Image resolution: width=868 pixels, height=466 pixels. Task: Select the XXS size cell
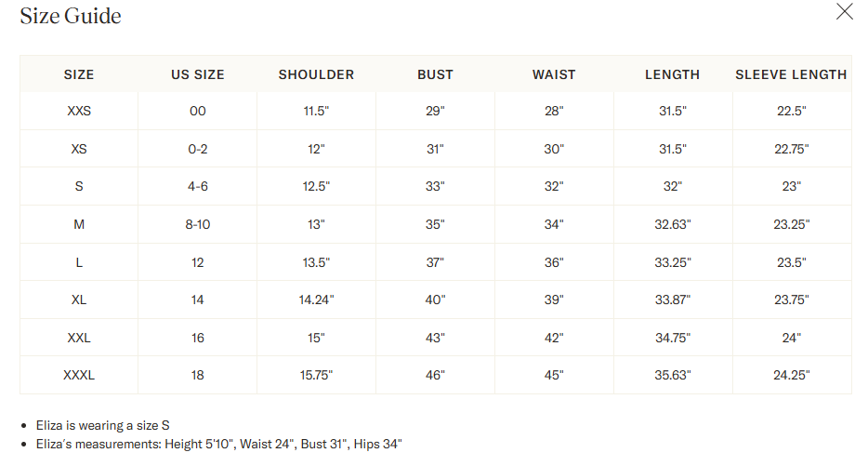[x=79, y=111]
